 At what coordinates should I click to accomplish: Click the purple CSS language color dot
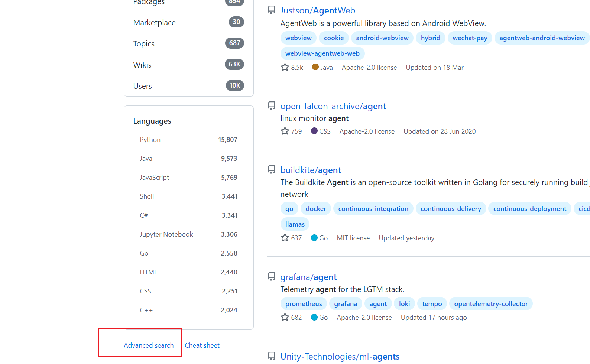314,131
